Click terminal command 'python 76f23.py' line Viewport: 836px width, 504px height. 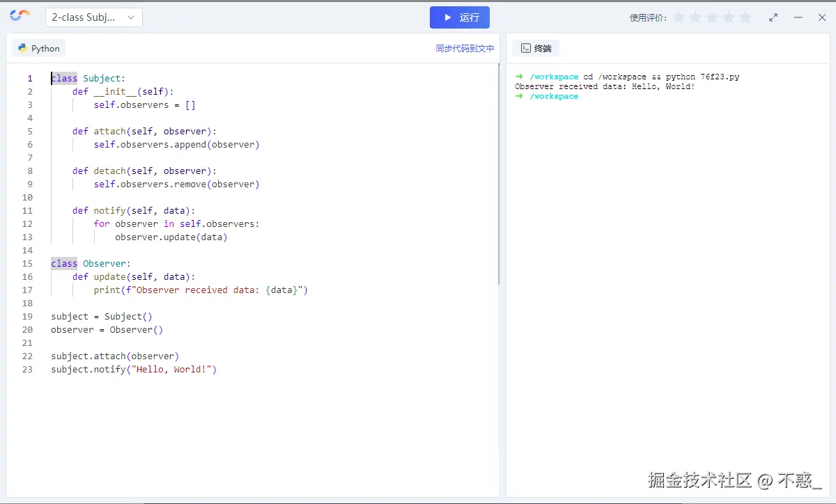[627, 77]
